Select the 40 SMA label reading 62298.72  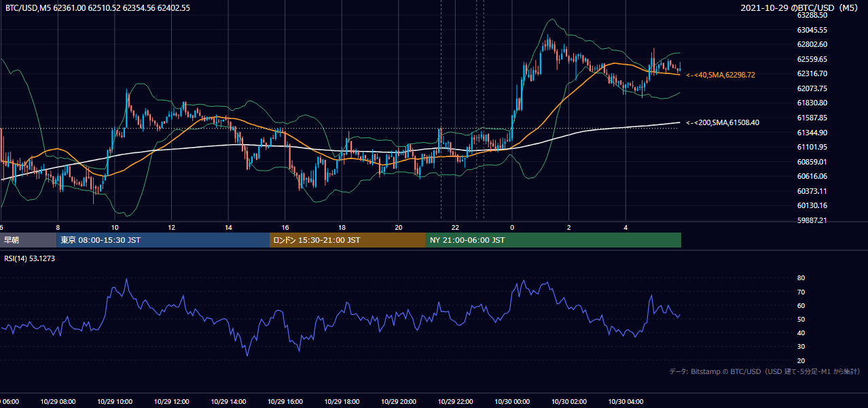721,75
